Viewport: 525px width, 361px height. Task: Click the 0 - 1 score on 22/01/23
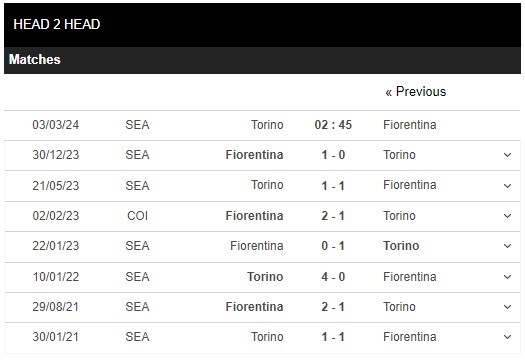click(333, 246)
